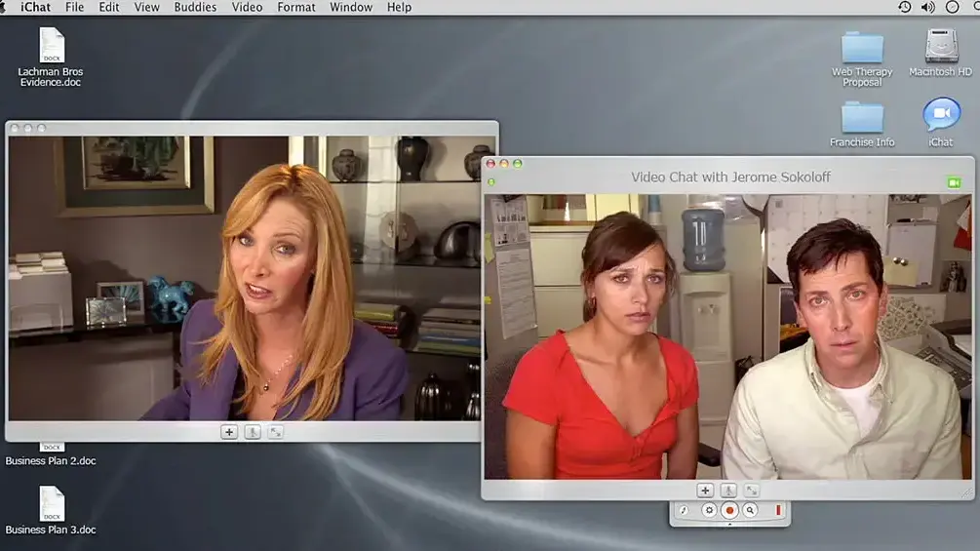
Task: Open the Help menu
Action: click(x=399, y=8)
